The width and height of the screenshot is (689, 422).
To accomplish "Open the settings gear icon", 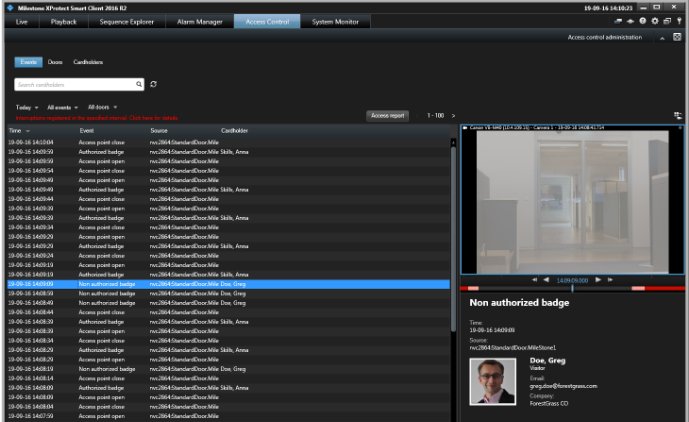I will 655,21.
